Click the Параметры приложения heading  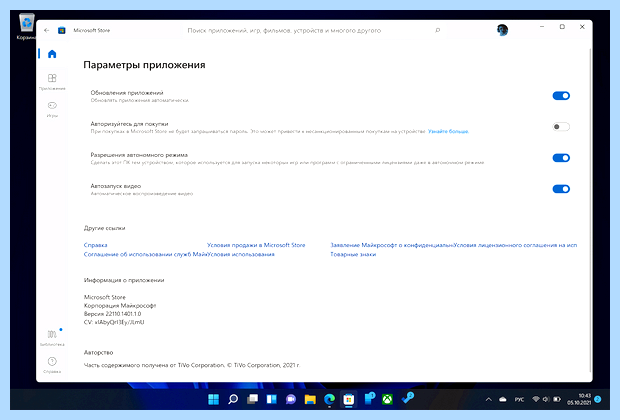pos(144,65)
